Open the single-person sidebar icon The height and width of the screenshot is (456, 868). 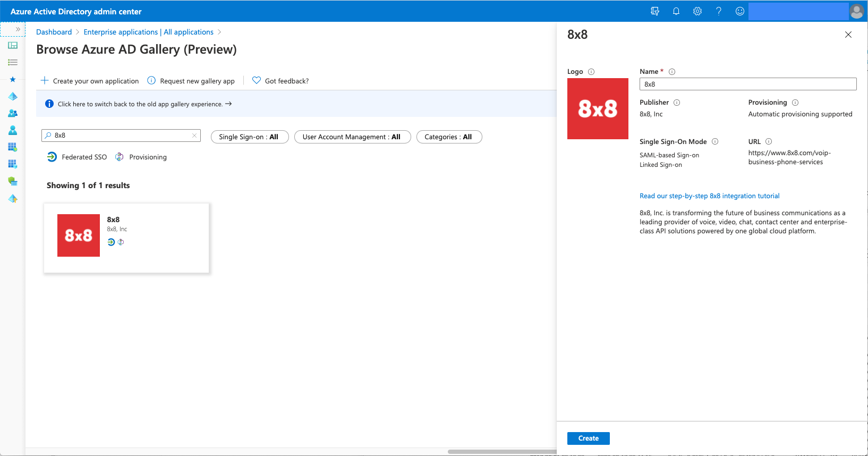tap(13, 131)
